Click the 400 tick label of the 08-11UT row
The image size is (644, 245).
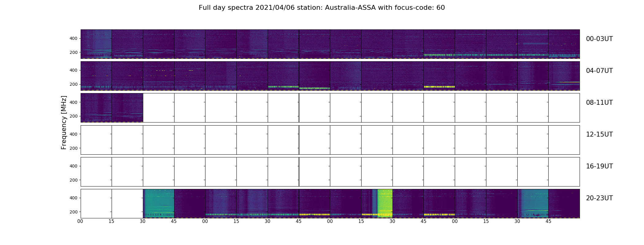click(74, 102)
